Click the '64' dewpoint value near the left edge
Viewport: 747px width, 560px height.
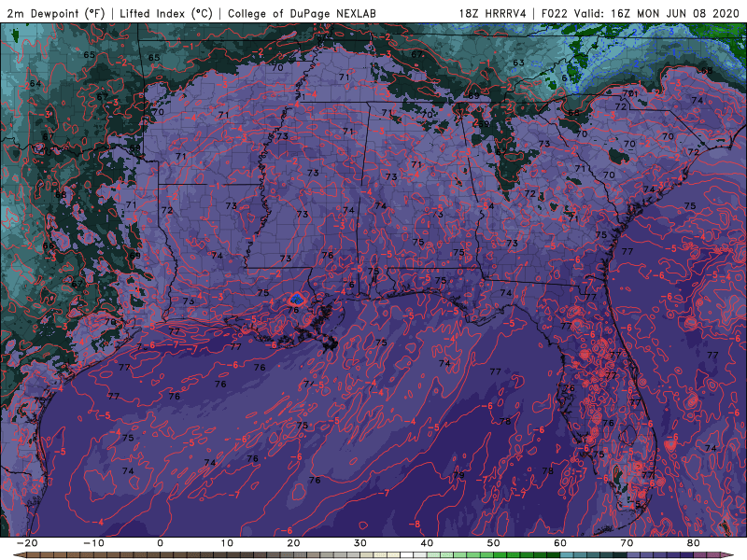(35, 84)
